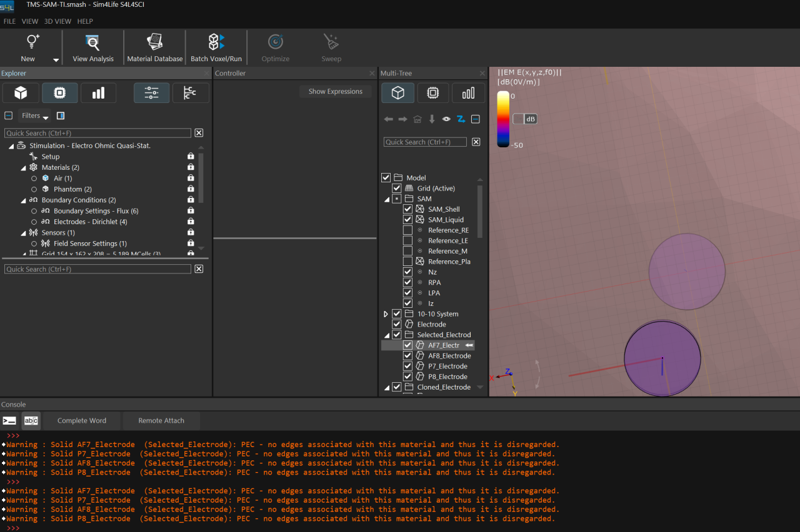Click the Show Expressions button
This screenshot has height=532, width=800.
[x=335, y=91]
